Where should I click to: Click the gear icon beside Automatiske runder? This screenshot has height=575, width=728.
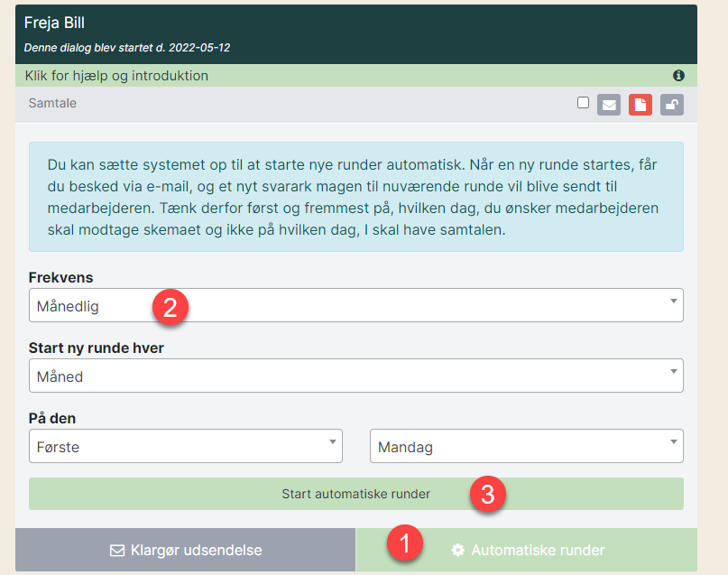click(x=458, y=550)
